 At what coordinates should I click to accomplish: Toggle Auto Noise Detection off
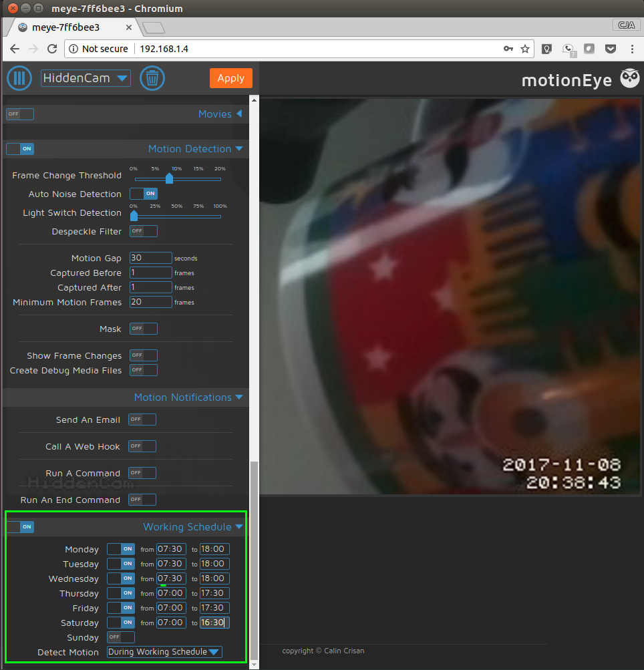144,194
